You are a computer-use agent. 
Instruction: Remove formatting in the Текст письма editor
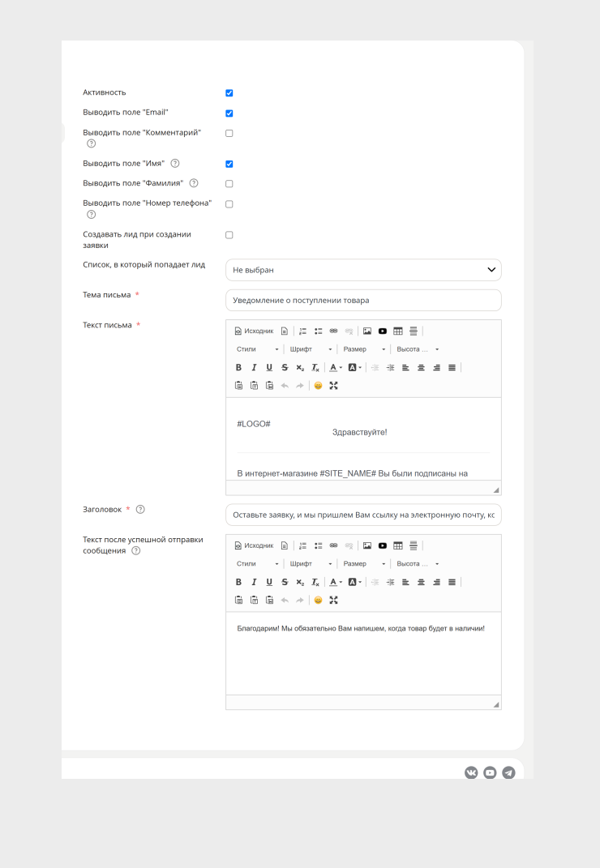coord(315,368)
